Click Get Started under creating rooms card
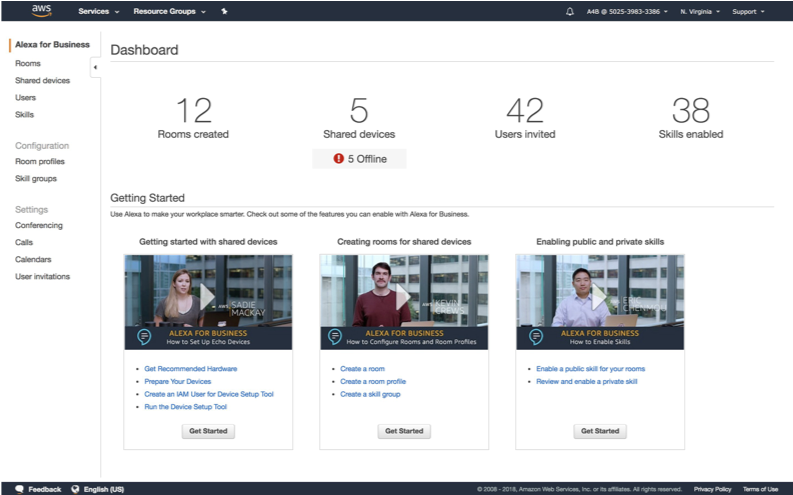The image size is (793, 495). point(404,431)
